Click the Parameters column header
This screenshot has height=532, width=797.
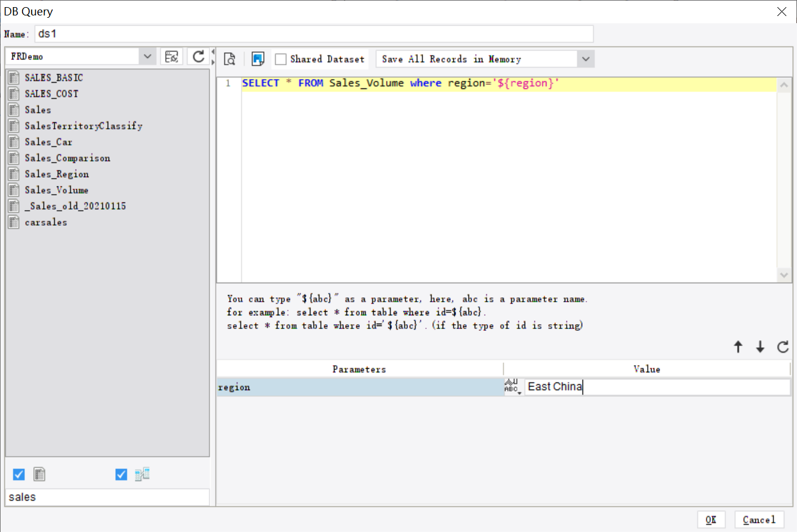point(360,369)
